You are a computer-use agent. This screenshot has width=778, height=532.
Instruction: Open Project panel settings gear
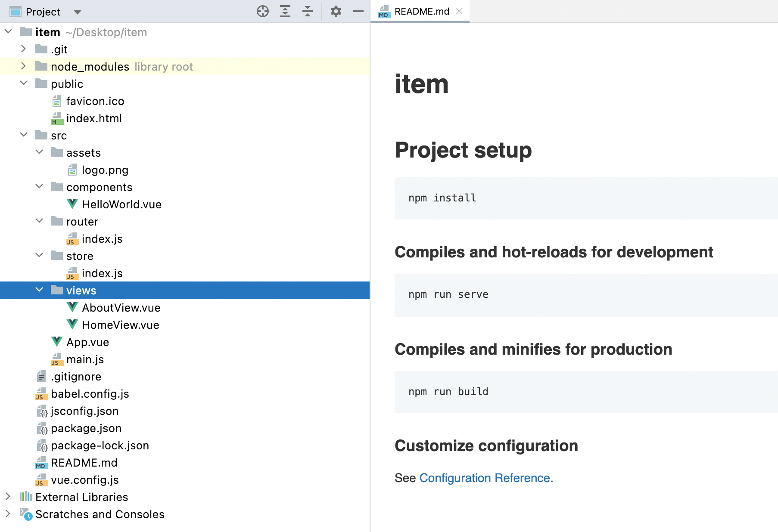(336, 11)
